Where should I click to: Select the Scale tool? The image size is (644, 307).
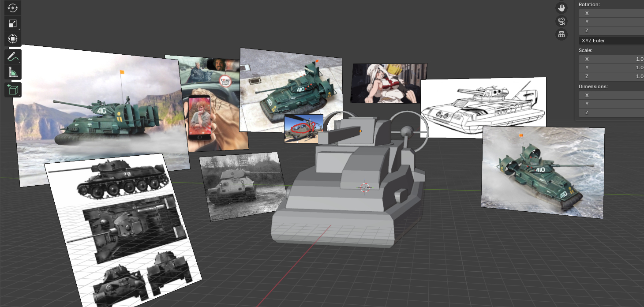point(13,23)
